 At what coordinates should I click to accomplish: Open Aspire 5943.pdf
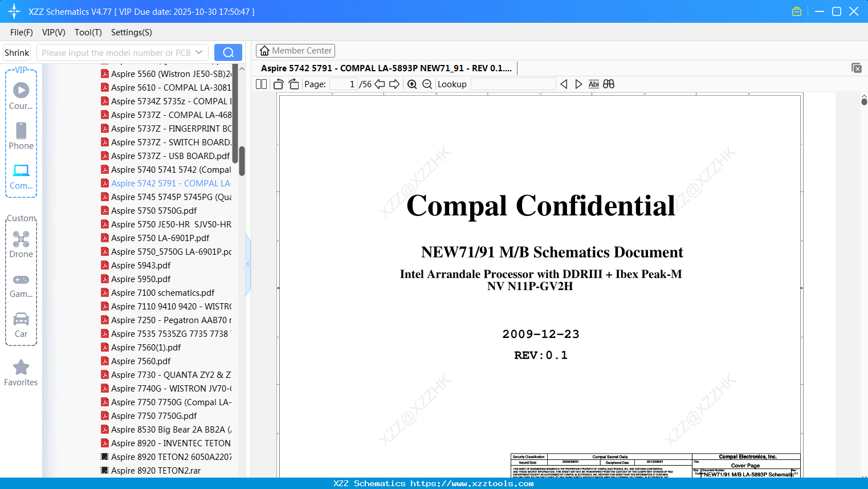tap(136, 266)
